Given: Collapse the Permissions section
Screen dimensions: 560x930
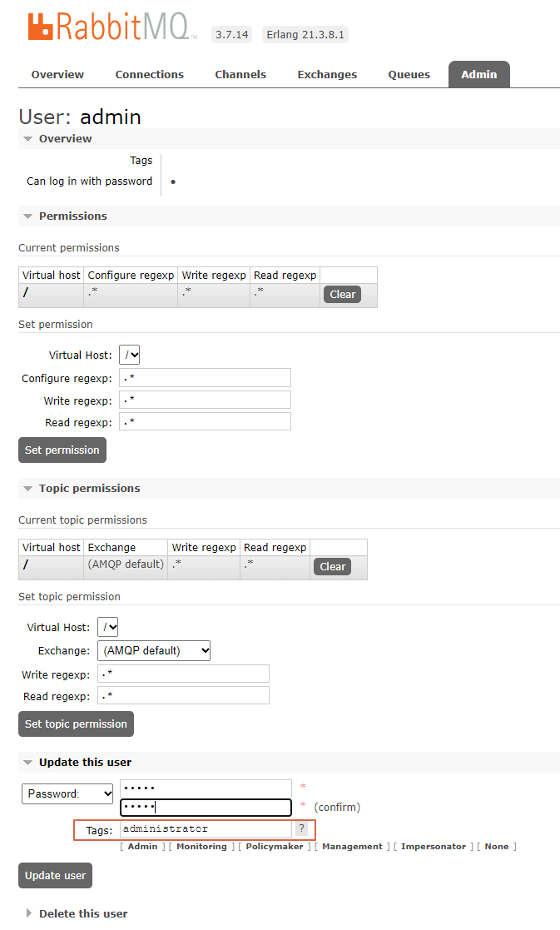Looking at the screenshot, I should click(x=28, y=216).
